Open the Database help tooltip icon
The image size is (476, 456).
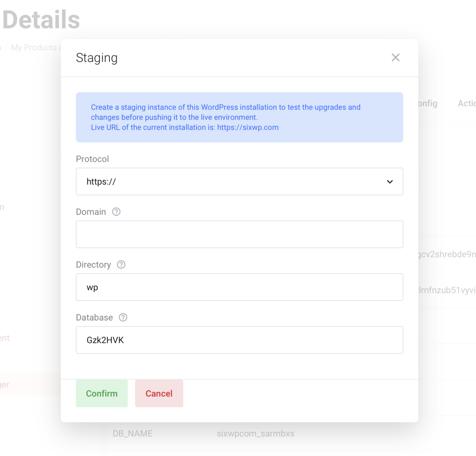[123, 317]
